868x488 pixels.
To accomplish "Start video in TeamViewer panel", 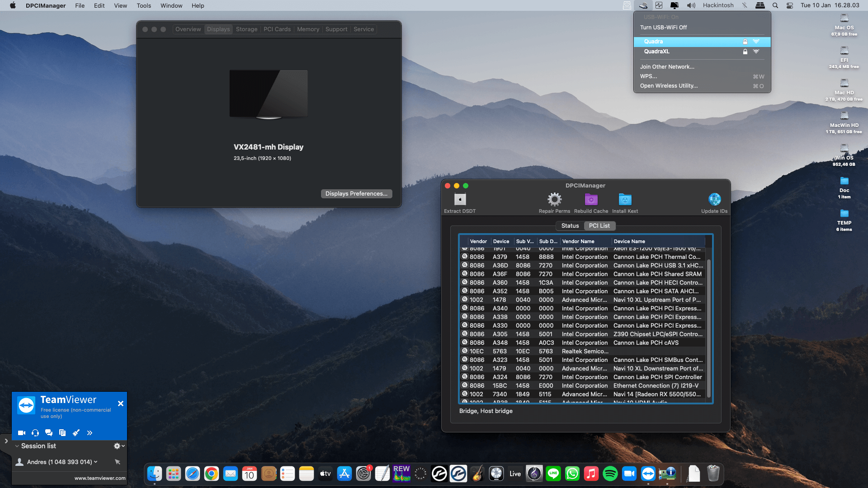I will pos(21,433).
